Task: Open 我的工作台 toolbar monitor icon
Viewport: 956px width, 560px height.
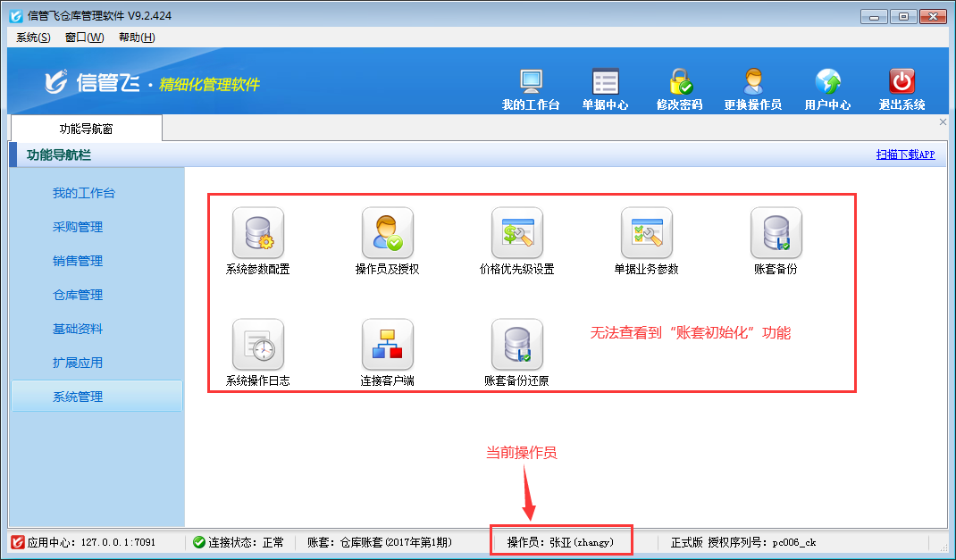Action: [531, 82]
